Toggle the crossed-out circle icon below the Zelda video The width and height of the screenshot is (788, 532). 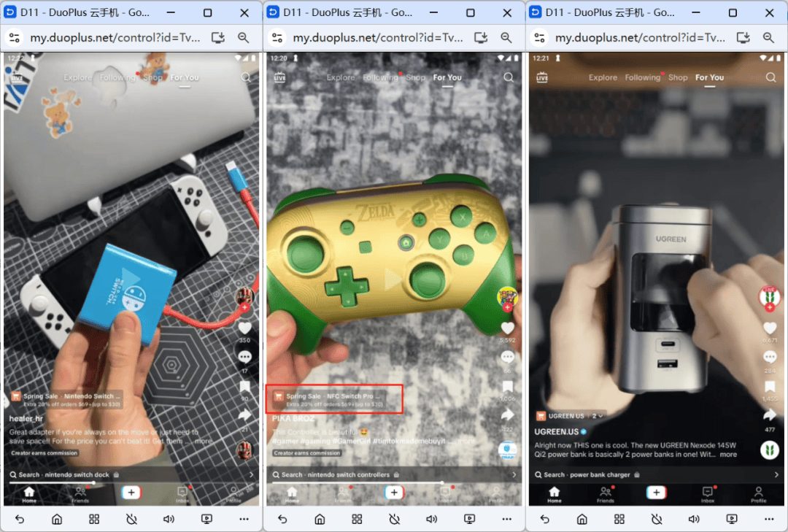(x=394, y=519)
